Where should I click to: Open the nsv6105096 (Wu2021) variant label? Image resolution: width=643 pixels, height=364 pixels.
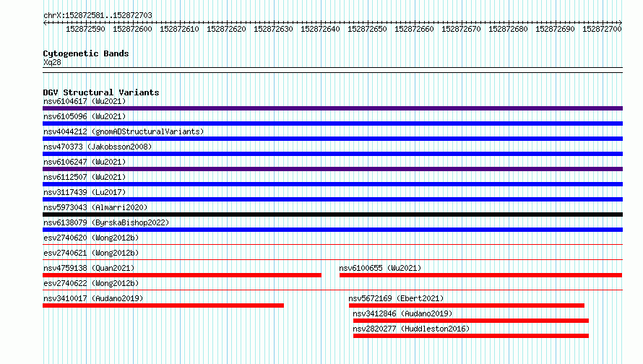[85, 116]
